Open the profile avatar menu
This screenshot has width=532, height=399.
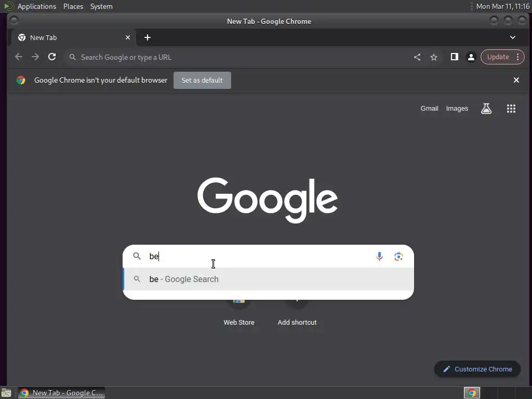(471, 57)
